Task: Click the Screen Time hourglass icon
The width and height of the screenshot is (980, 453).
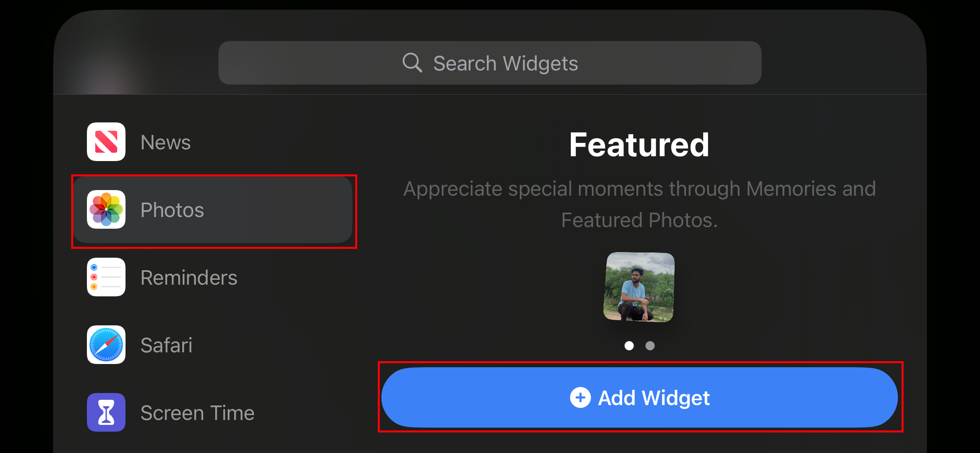Action: tap(106, 412)
